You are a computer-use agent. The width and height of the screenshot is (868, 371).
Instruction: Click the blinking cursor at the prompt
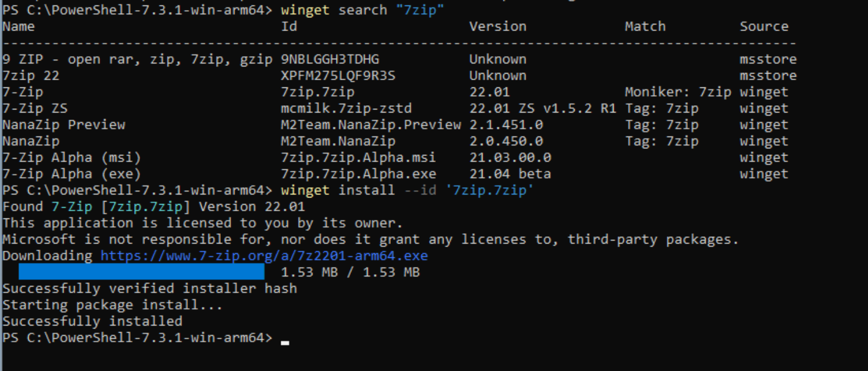pos(285,343)
